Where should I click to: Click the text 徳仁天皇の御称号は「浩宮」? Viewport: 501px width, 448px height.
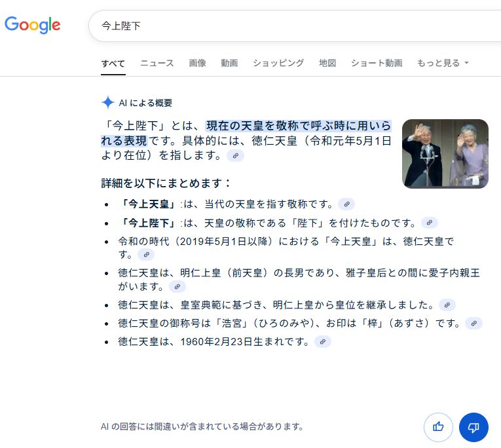[x=183, y=324]
